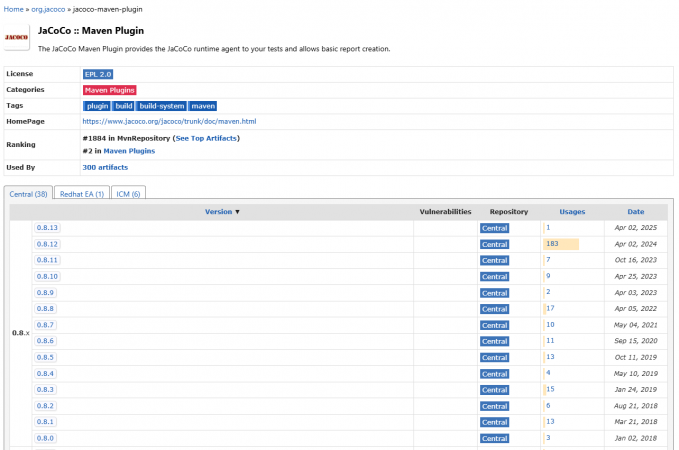This screenshot has height=450, width=679.
Task: Click Central badge in 0.8.12 row
Action: click(495, 245)
